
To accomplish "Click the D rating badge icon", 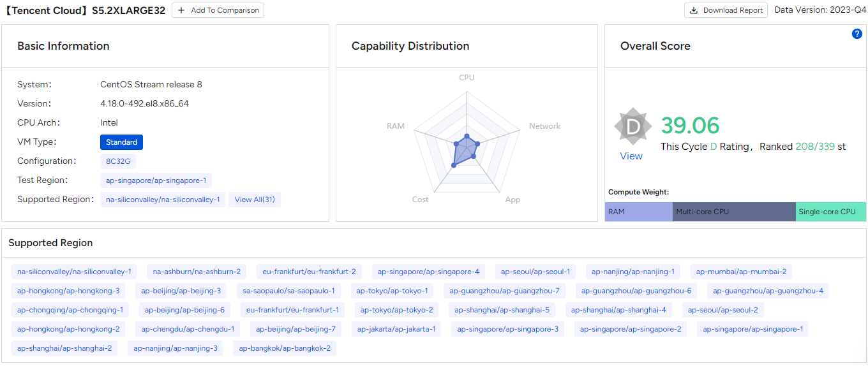I will [632, 126].
